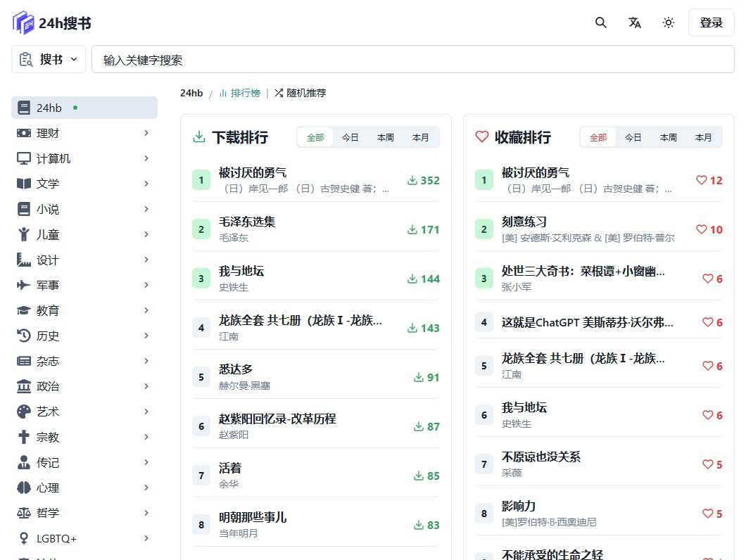Switch to the 今日 tab in download rankings

coord(350,137)
